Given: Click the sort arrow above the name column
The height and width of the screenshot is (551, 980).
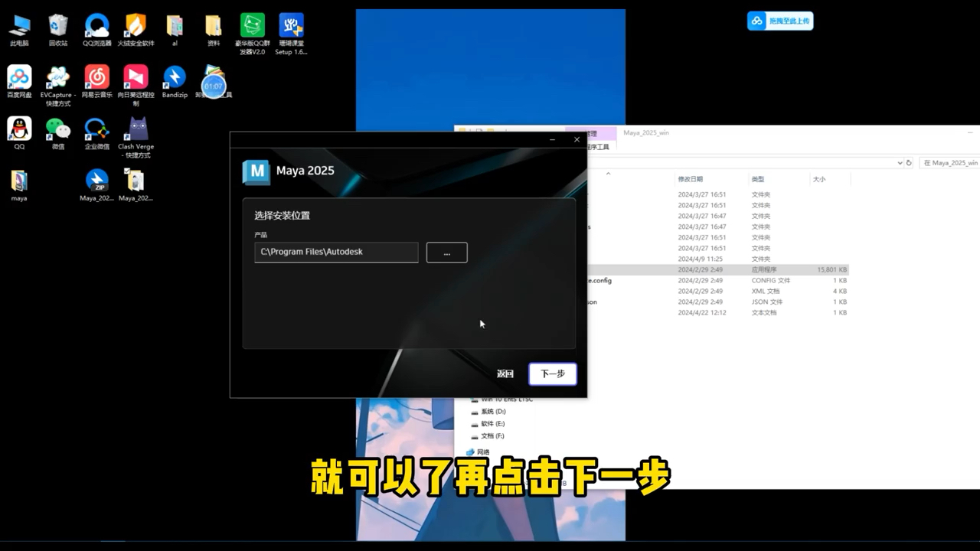Looking at the screenshot, I should (x=608, y=174).
